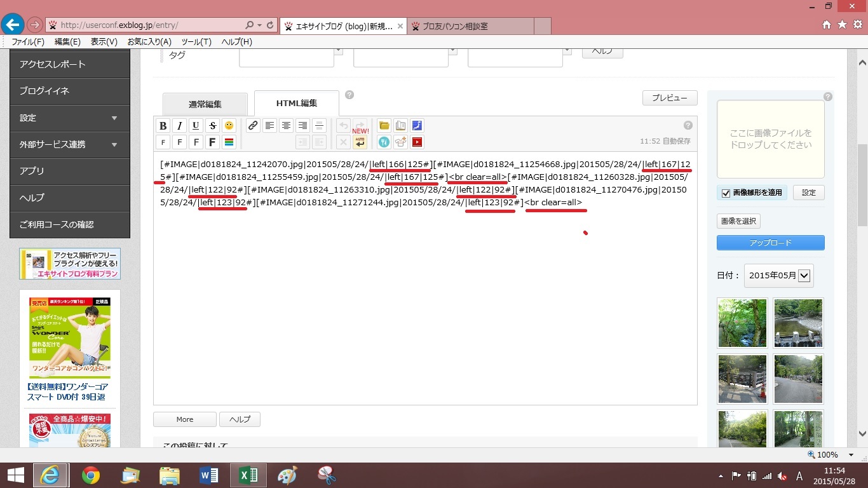Image resolution: width=868 pixels, height=488 pixels.
Task: Click inside the HTML code text area
Action: pos(425,278)
